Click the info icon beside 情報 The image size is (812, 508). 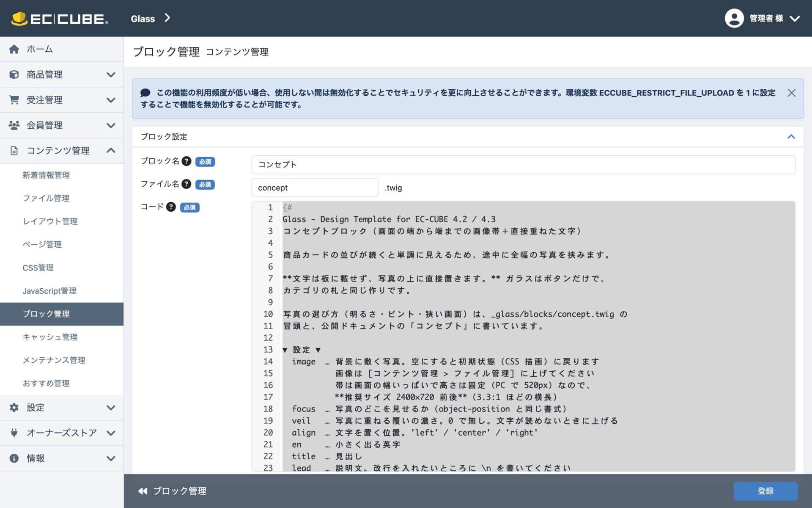click(14, 458)
